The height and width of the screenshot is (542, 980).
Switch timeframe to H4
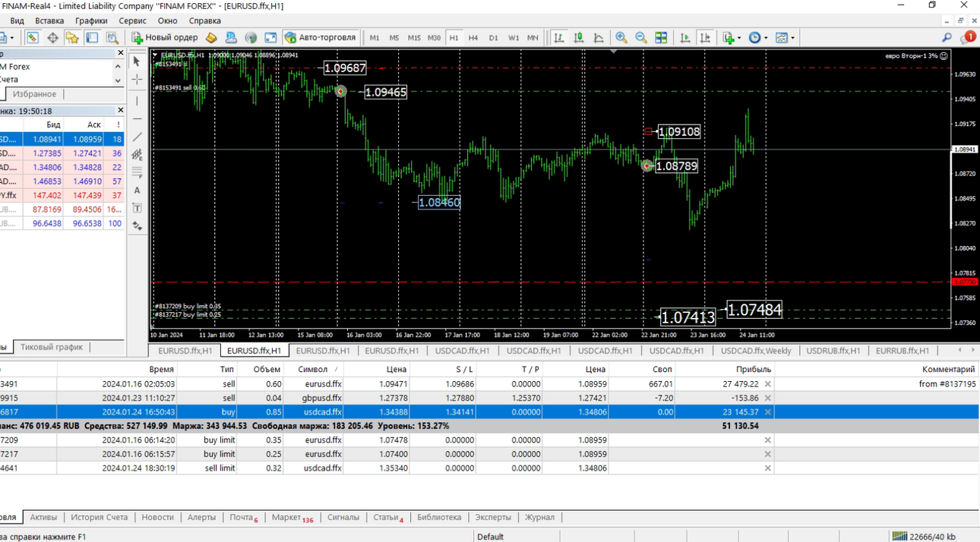473,37
